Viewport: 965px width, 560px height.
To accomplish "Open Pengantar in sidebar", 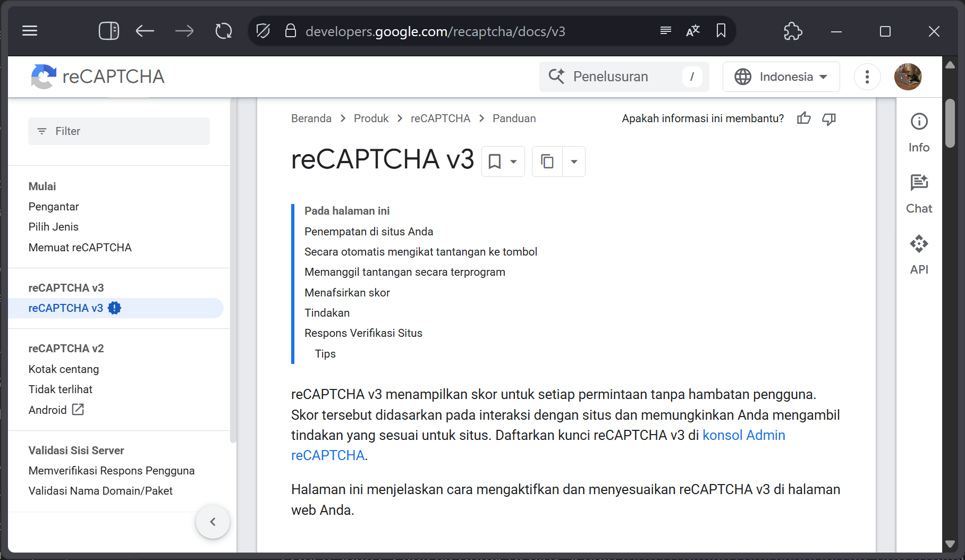I will pyautogui.click(x=54, y=207).
